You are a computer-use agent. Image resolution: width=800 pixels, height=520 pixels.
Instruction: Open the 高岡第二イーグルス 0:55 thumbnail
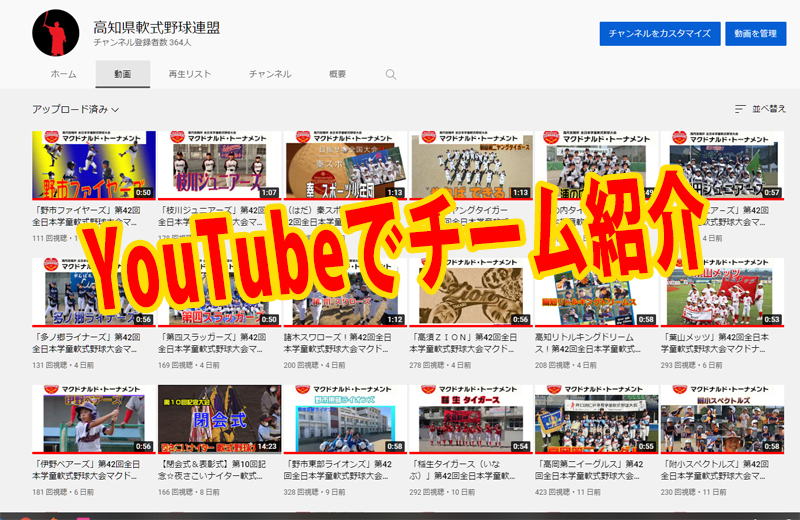tap(596, 419)
